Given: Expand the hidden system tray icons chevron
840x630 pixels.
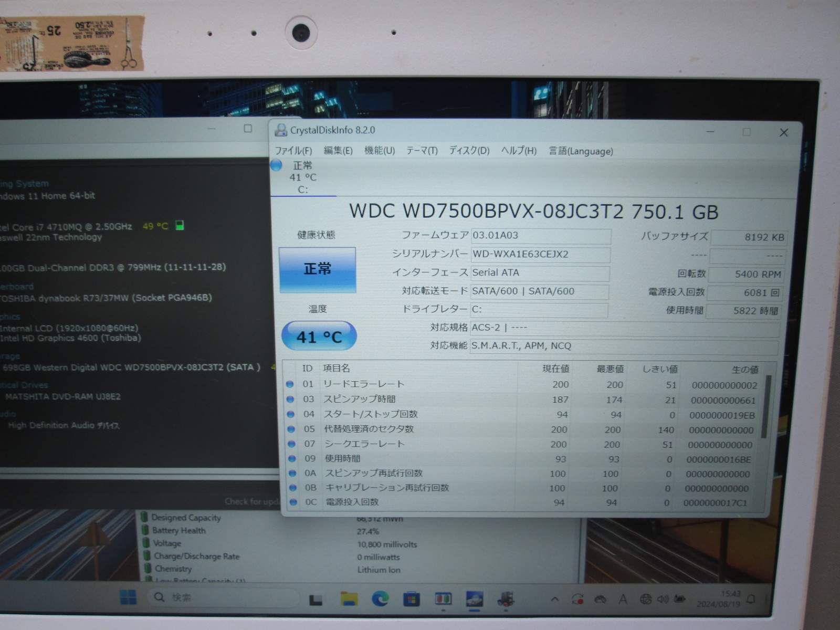Looking at the screenshot, I should [555, 599].
